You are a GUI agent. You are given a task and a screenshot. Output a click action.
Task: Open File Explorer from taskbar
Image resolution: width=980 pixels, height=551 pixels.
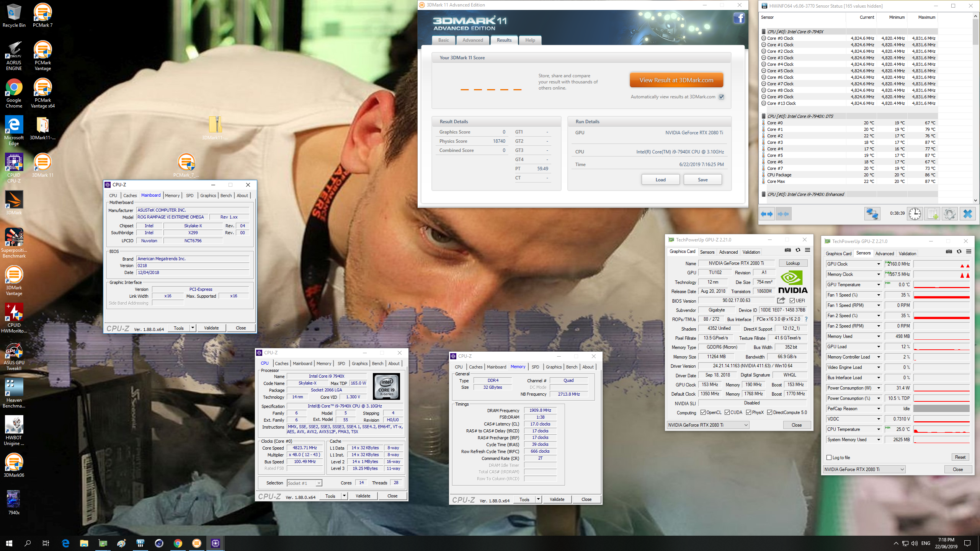[84, 543]
